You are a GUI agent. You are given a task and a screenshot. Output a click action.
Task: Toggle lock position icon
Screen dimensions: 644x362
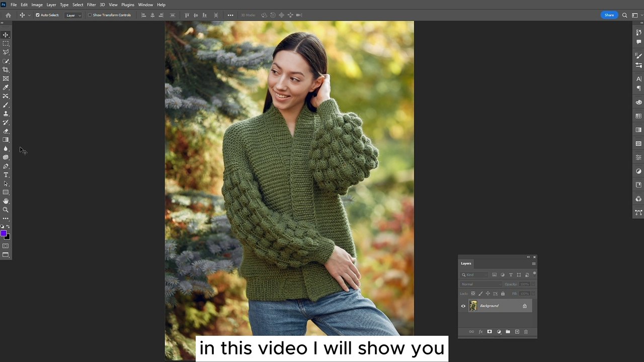488,294
